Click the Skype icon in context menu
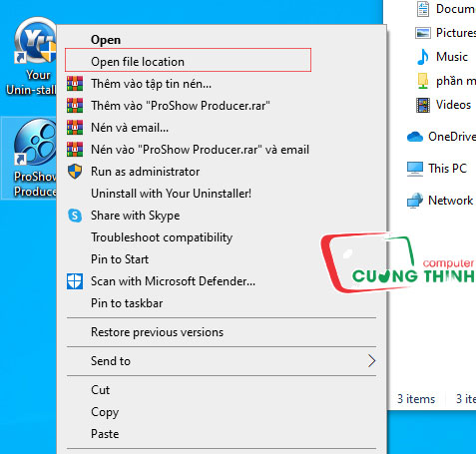 tap(75, 216)
